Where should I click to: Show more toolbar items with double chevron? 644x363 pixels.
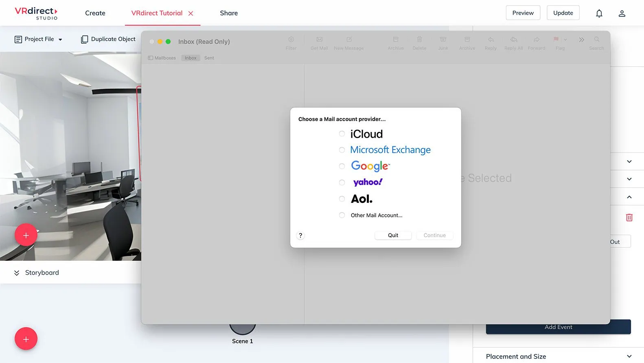click(581, 40)
